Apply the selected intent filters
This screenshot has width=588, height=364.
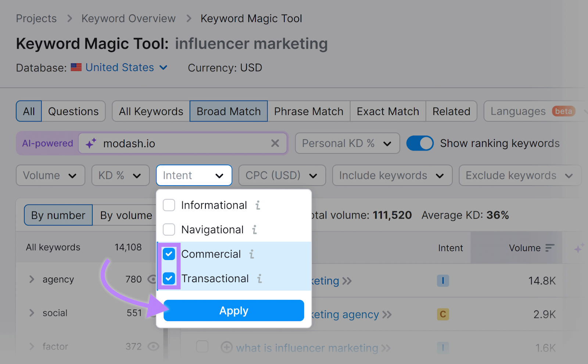[x=234, y=311]
